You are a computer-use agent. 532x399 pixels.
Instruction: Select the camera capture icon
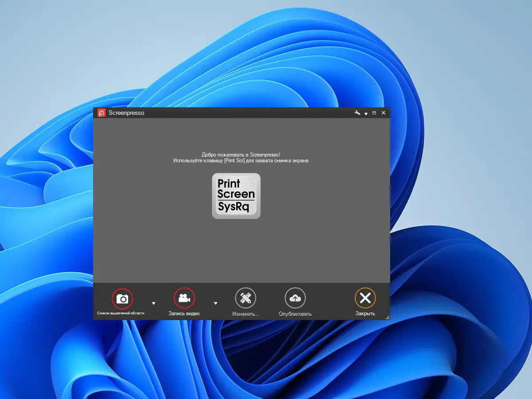click(123, 298)
